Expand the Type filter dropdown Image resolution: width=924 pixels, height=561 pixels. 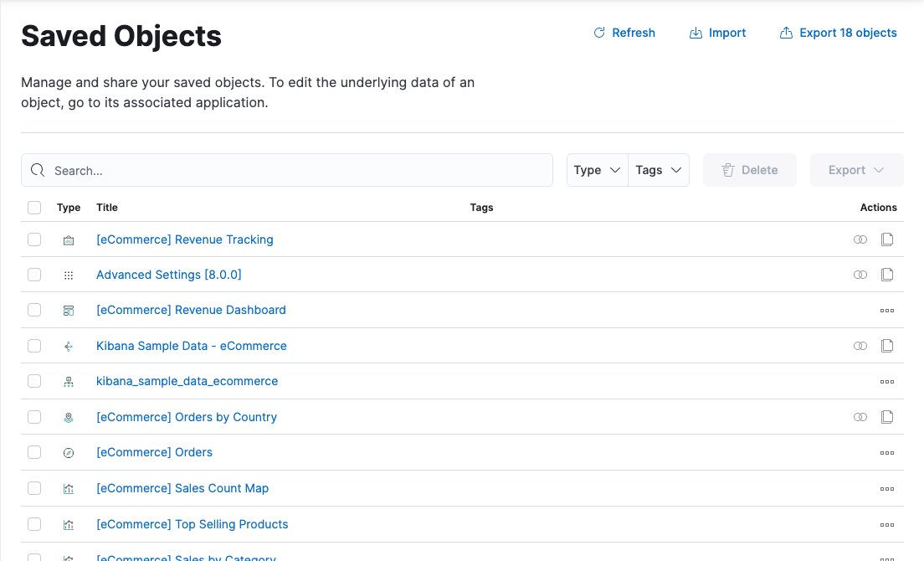point(597,170)
